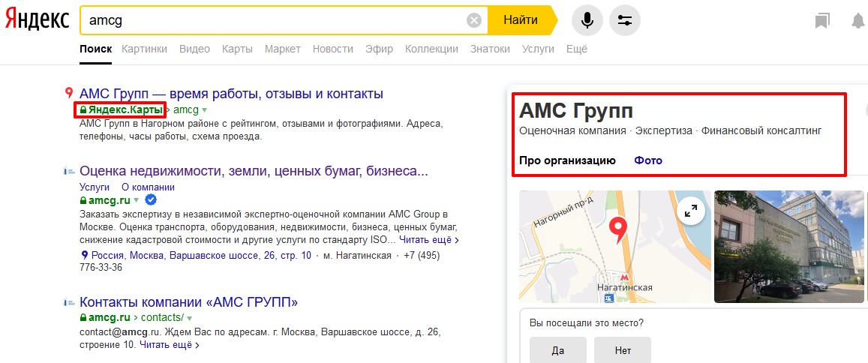The height and width of the screenshot is (363, 868).
Task: Answer Нет to visited this place
Action: [x=623, y=350]
